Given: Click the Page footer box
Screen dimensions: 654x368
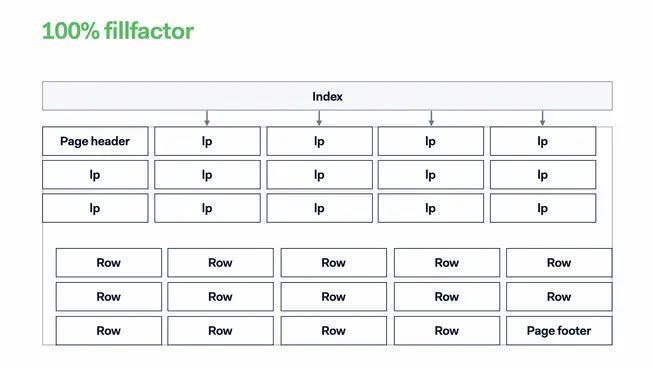Looking at the screenshot, I should (x=559, y=330).
